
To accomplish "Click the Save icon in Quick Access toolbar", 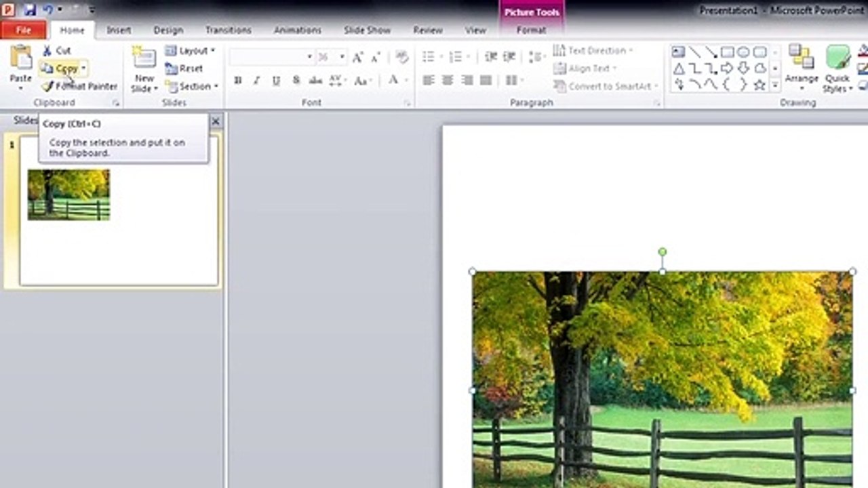I will [x=30, y=10].
